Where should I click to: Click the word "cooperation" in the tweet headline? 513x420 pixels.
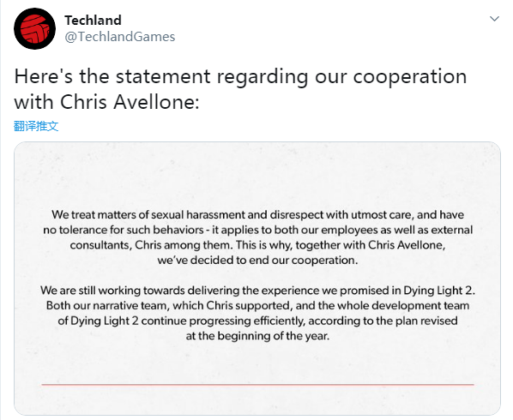pos(410,77)
